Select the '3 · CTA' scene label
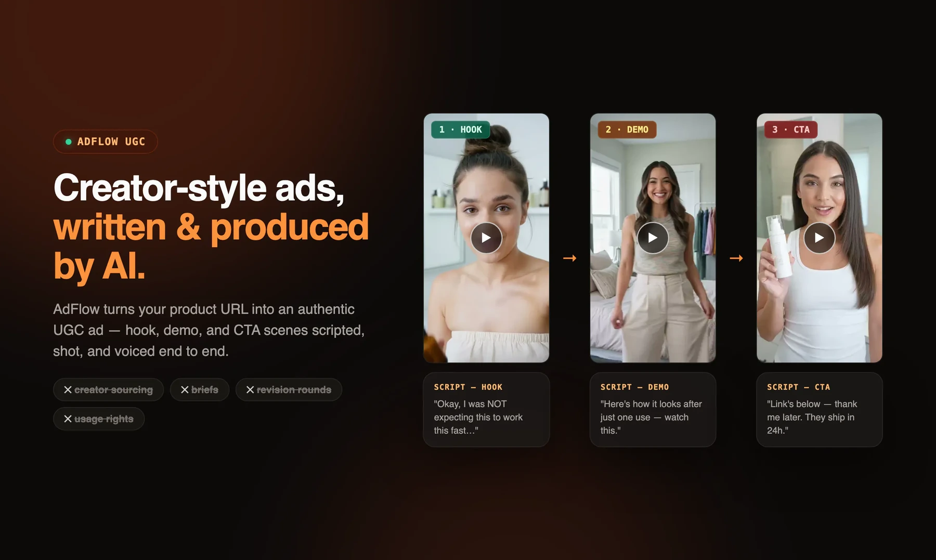Viewport: 936px width, 560px height. click(791, 129)
